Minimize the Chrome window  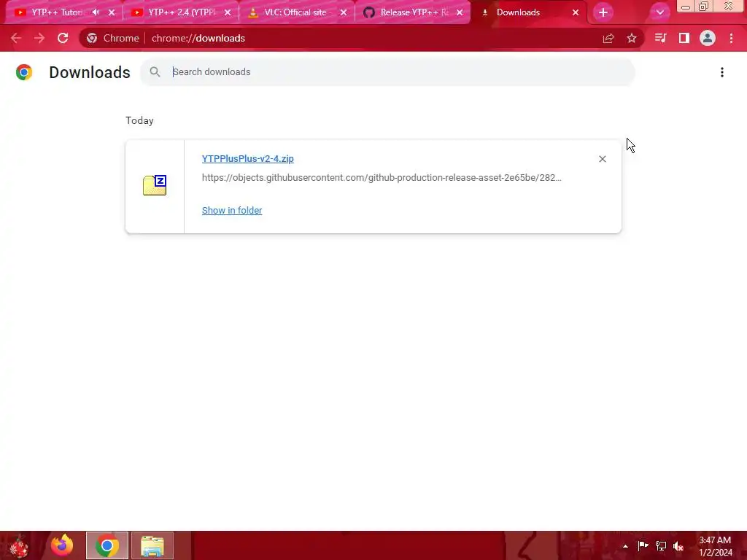click(686, 7)
